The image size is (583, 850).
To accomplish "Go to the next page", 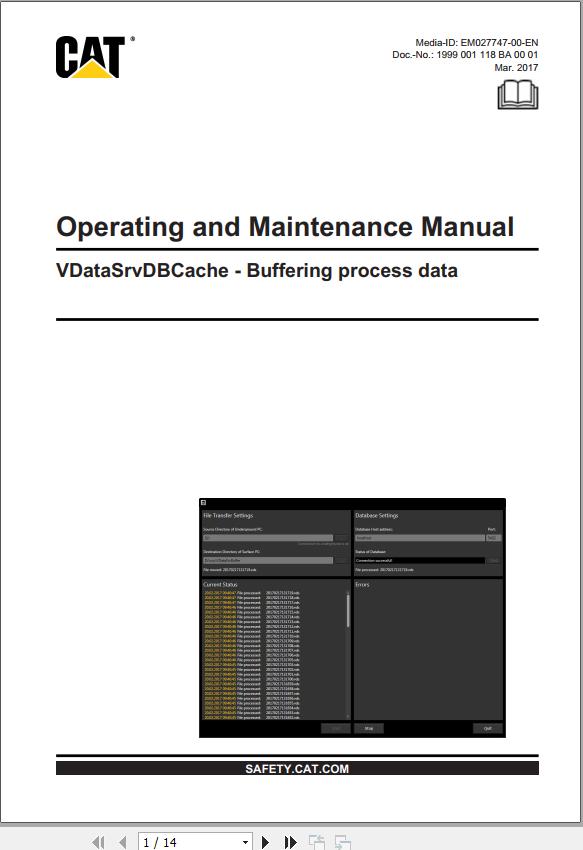I will point(265,842).
